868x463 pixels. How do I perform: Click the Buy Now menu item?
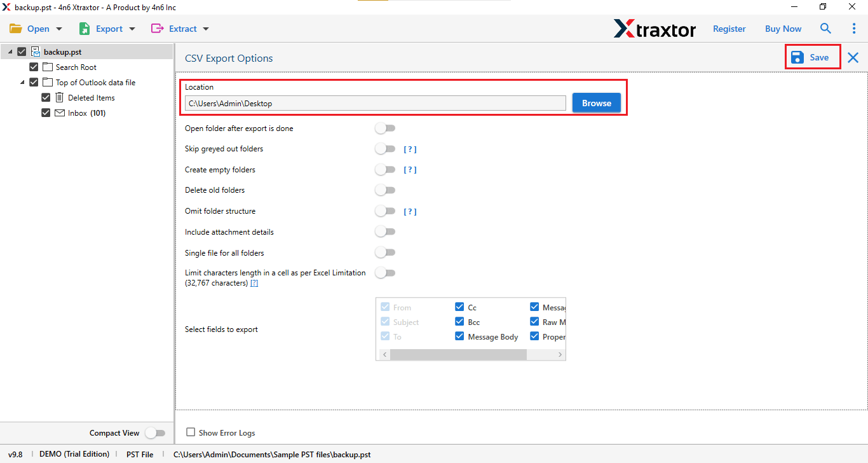point(783,29)
